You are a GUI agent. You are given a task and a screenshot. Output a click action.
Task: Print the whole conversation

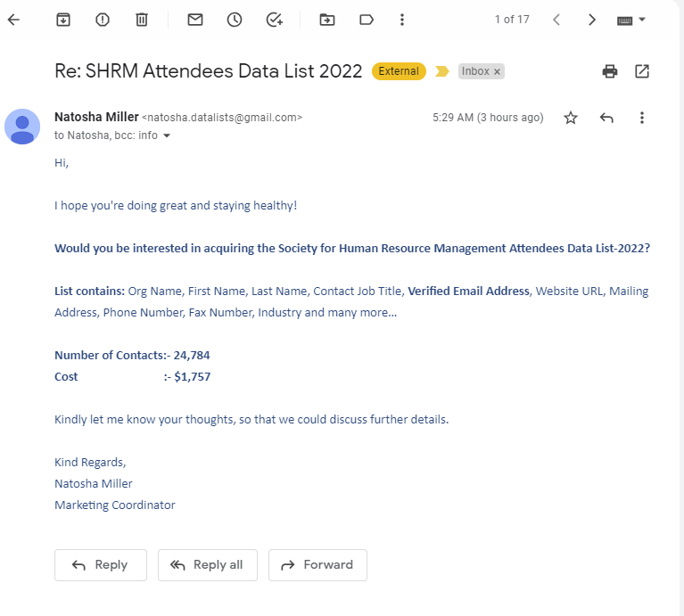[610, 71]
